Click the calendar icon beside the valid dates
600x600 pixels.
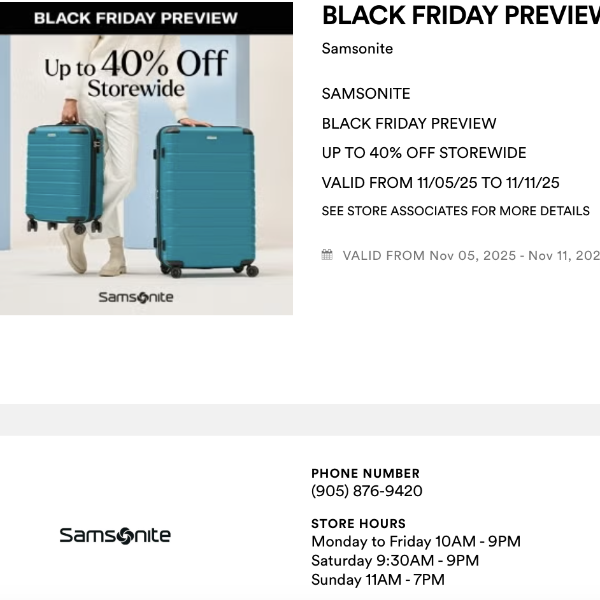[327, 255]
